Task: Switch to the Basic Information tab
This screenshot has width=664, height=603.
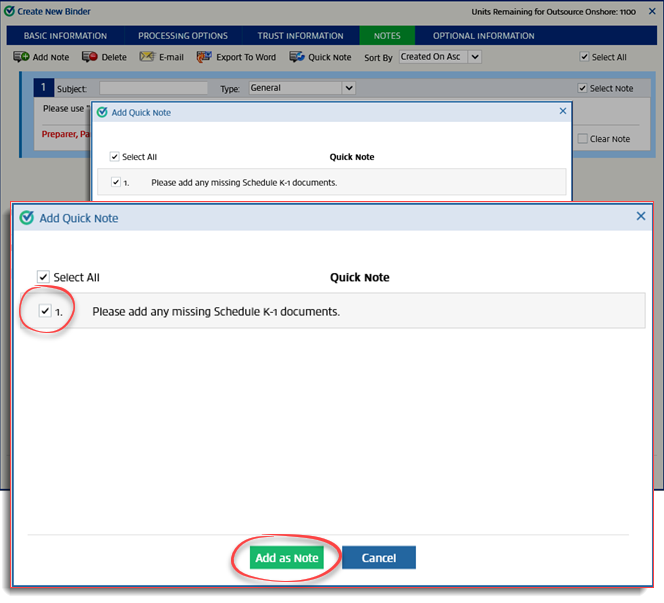Action: pos(65,36)
